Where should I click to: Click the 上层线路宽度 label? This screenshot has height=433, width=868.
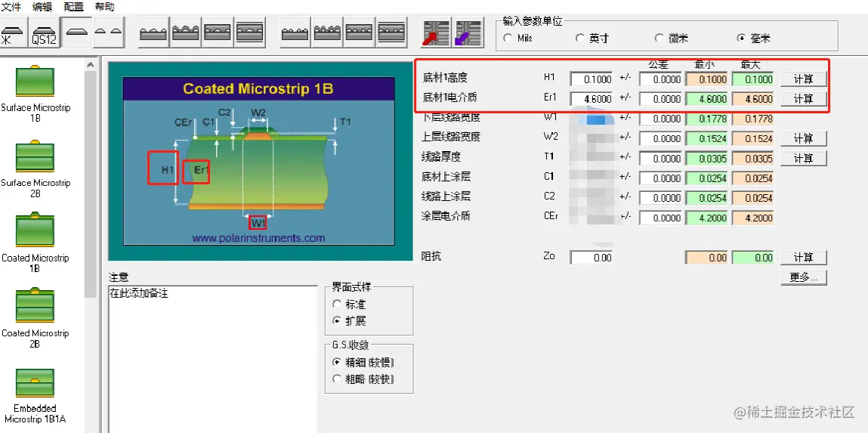(x=450, y=137)
